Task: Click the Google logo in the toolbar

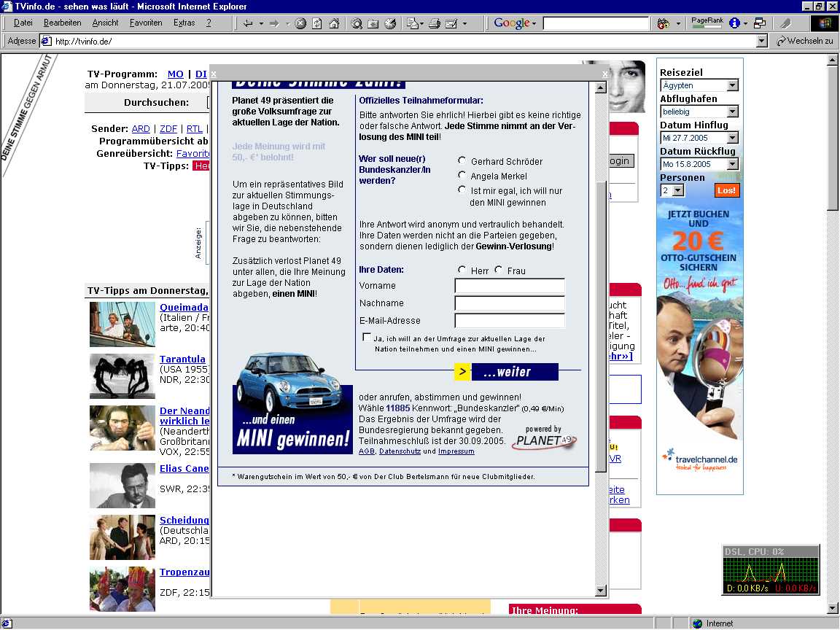Action: coord(512,23)
